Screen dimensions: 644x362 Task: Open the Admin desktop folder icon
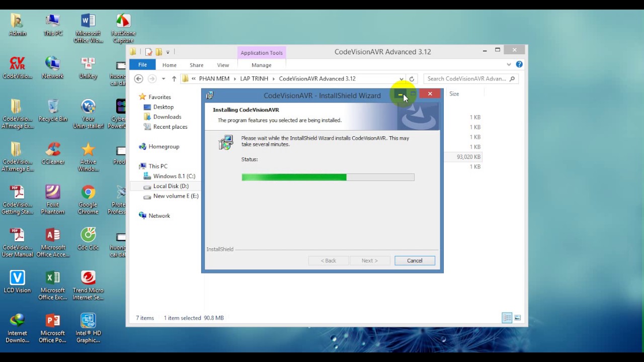[x=17, y=25]
